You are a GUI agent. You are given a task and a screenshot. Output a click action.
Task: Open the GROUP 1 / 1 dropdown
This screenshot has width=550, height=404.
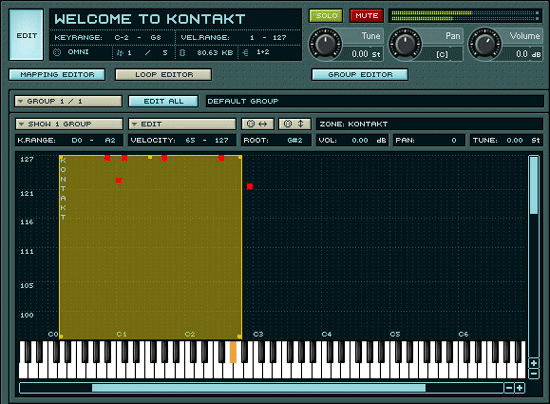(68, 101)
